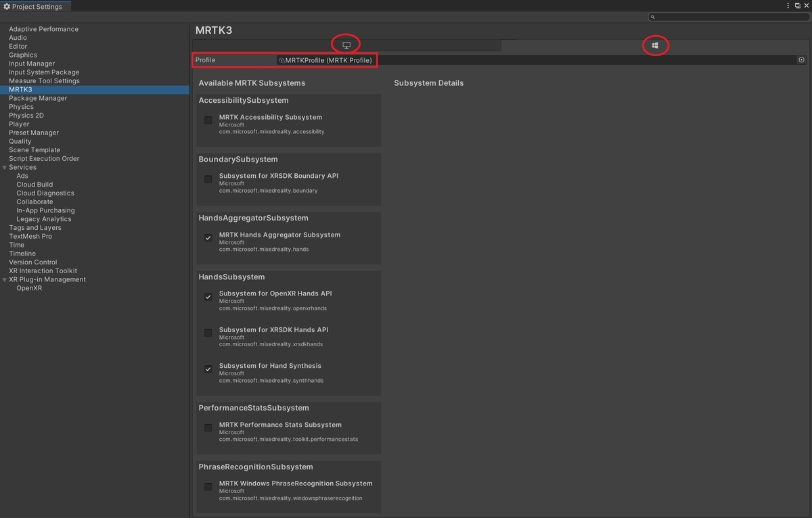The width and height of the screenshot is (812, 518).
Task: Open Package Manager settings
Action: 38,98
